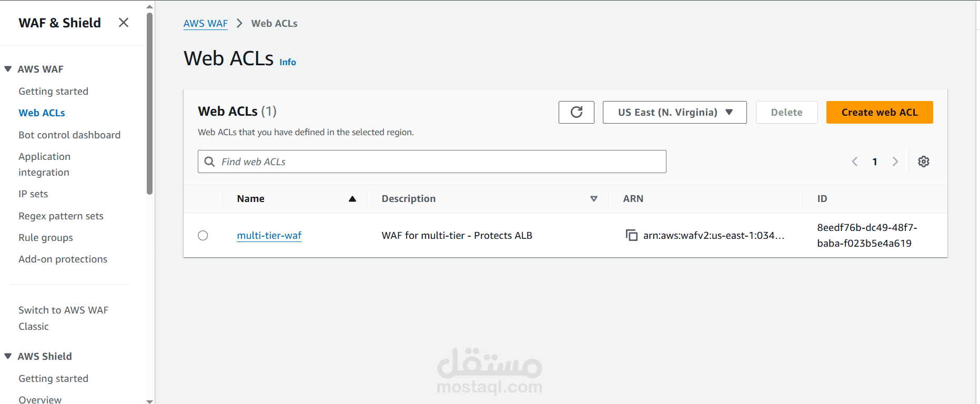Open table preferences gear icon
The image size is (980, 404).
point(924,161)
